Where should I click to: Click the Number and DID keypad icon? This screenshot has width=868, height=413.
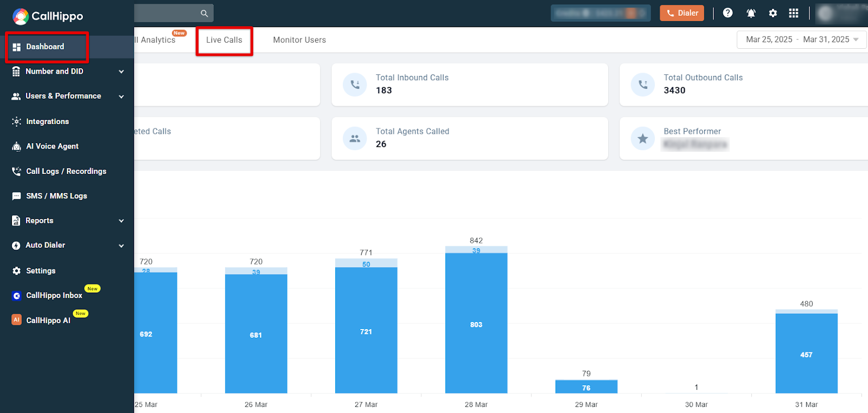pyautogui.click(x=16, y=72)
